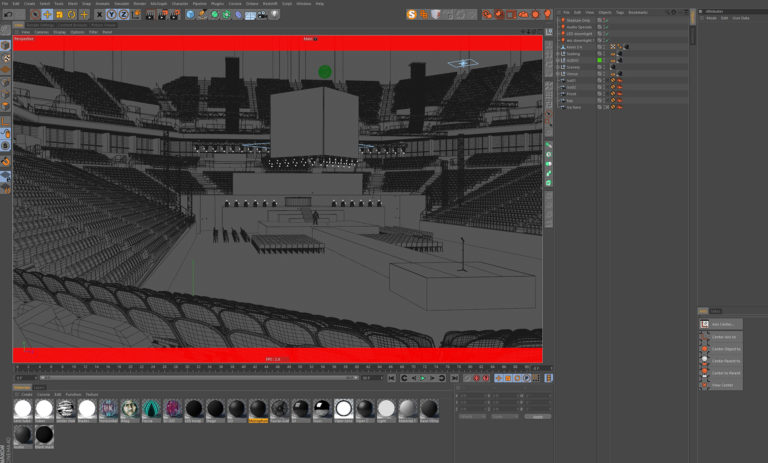Viewport: 768px width, 463px height.
Task: Select the Live Selection tool
Action: coord(35,15)
